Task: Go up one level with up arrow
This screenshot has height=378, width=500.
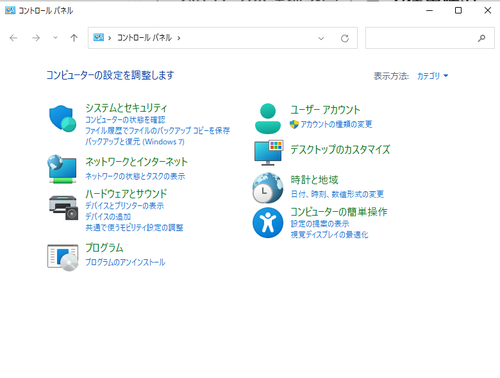Action: [74, 38]
